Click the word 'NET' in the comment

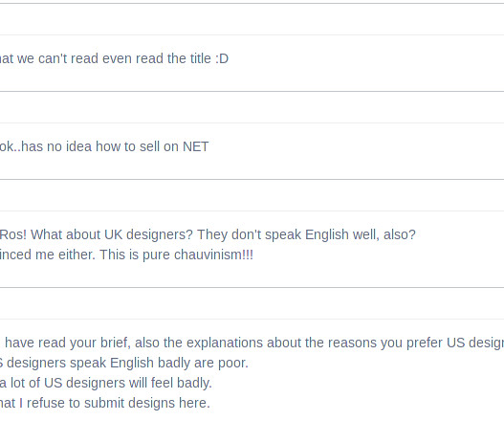pos(196,146)
